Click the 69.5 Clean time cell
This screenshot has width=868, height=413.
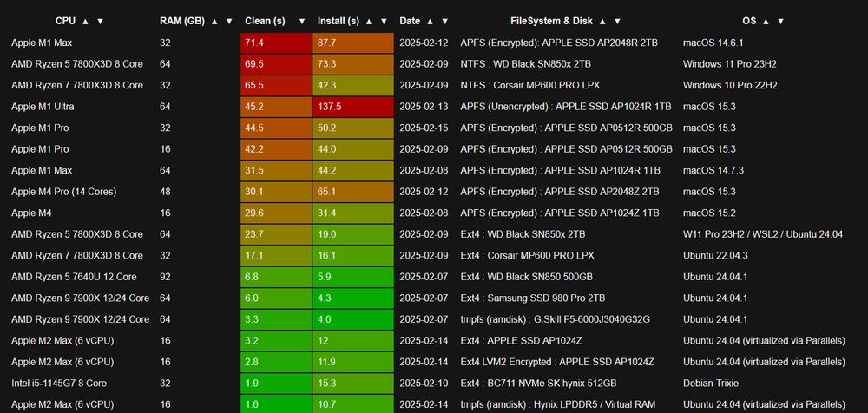[x=276, y=64]
